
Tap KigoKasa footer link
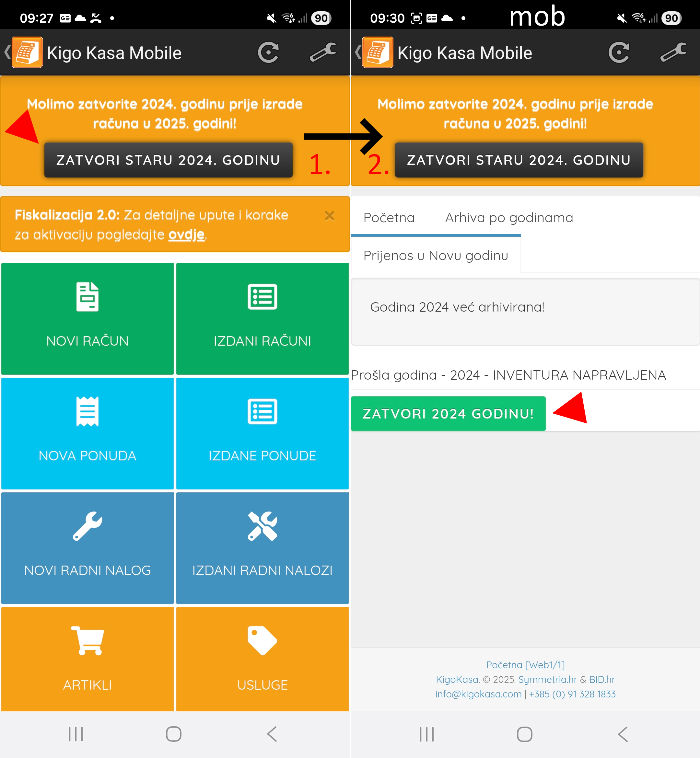[x=458, y=680]
